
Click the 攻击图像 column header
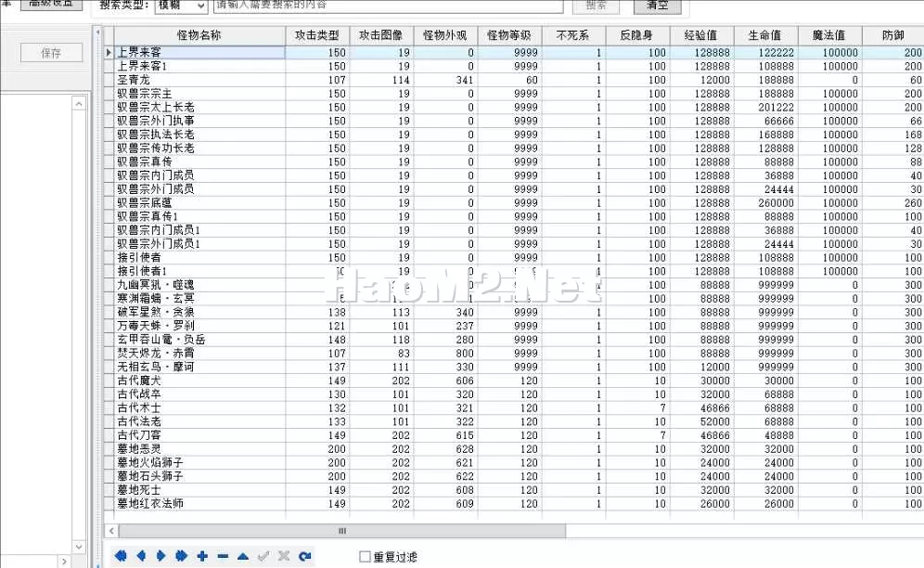pyautogui.click(x=382, y=35)
